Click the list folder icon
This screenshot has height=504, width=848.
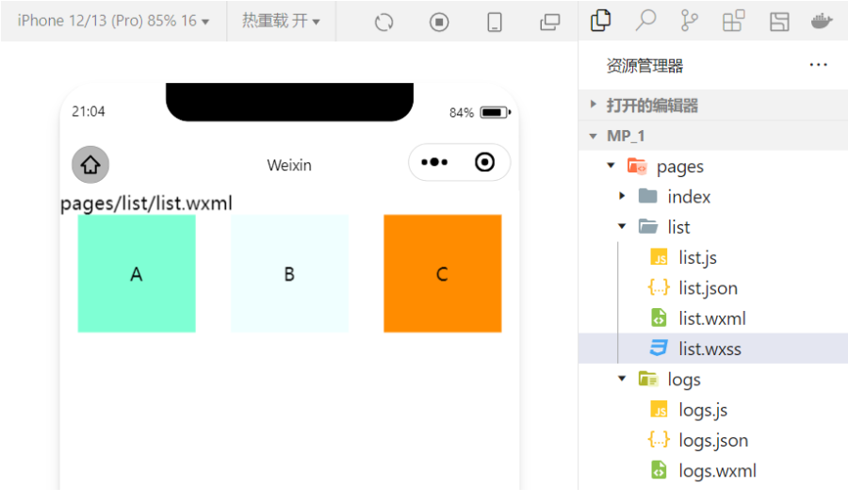click(x=648, y=226)
